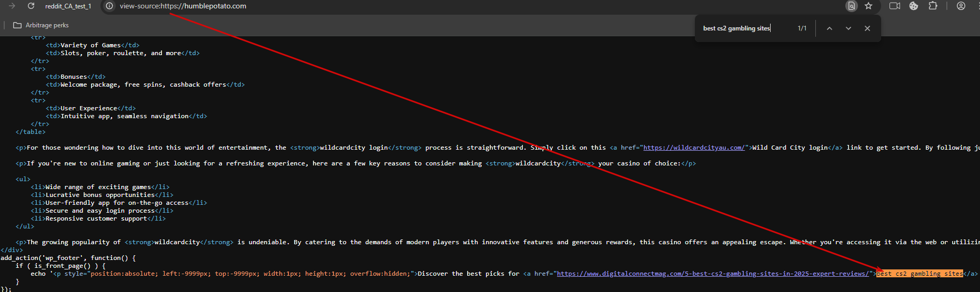Click the highlighted 'best cs2 gambling sites' match
The width and height of the screenshot is (980, 292).
click(920, 274)
